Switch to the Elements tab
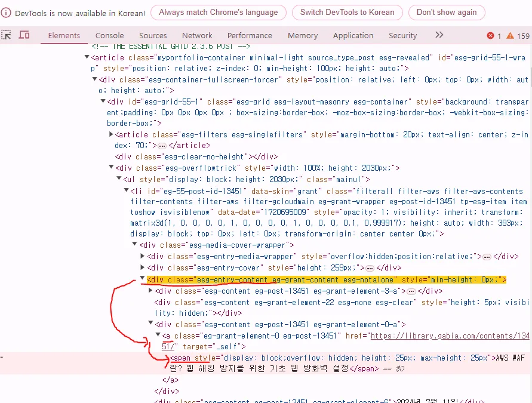Image resolution: width=532 pixels, height=403 pixels. (x=64, y=36)
